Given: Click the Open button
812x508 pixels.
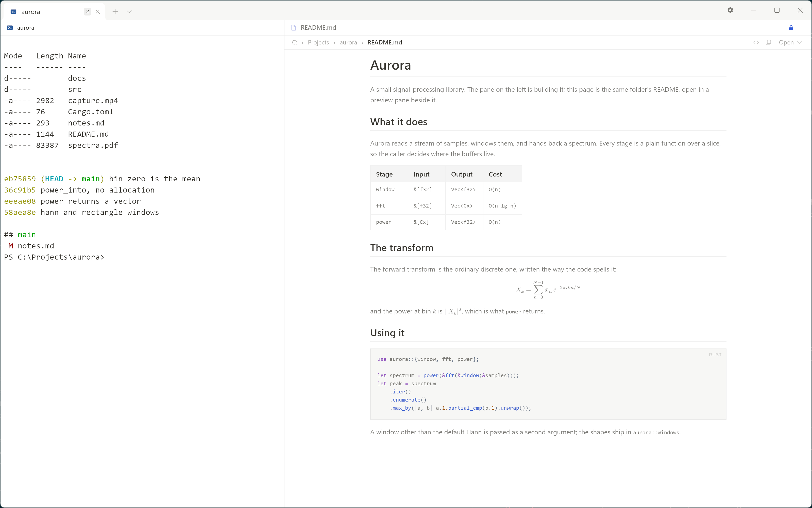Looking at the screenshot, I should point(786,42).
